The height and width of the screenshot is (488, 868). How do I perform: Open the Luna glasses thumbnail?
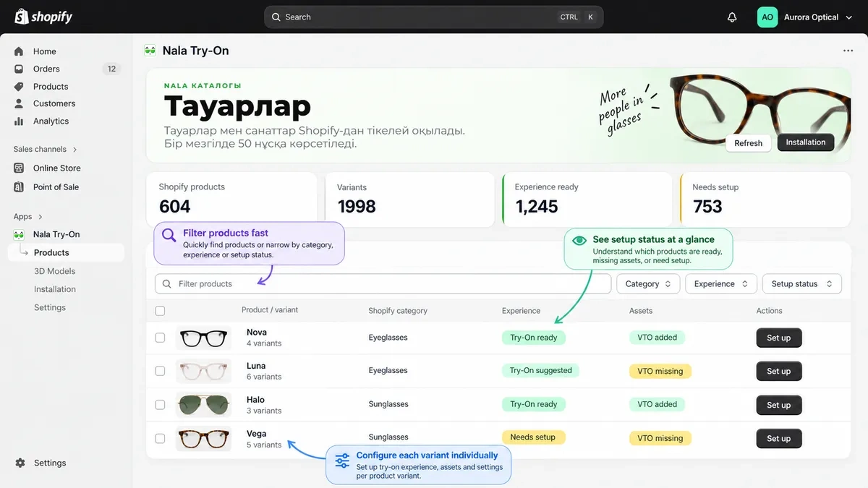click(x=204, y=371)
